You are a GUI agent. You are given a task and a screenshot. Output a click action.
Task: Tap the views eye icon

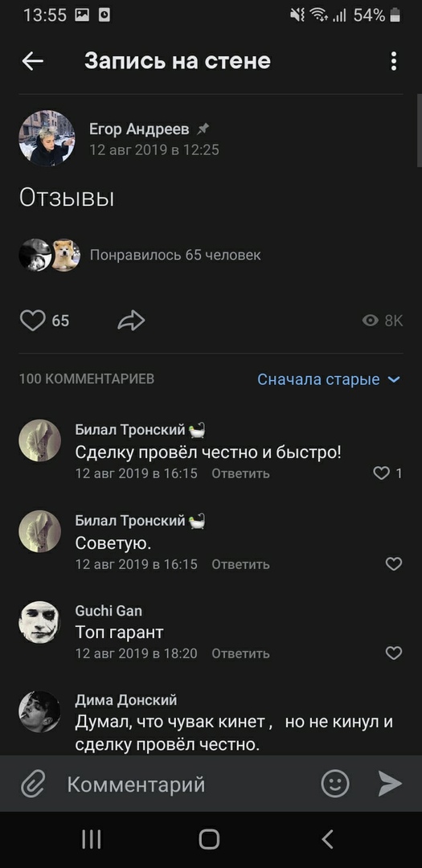point(370,321)
